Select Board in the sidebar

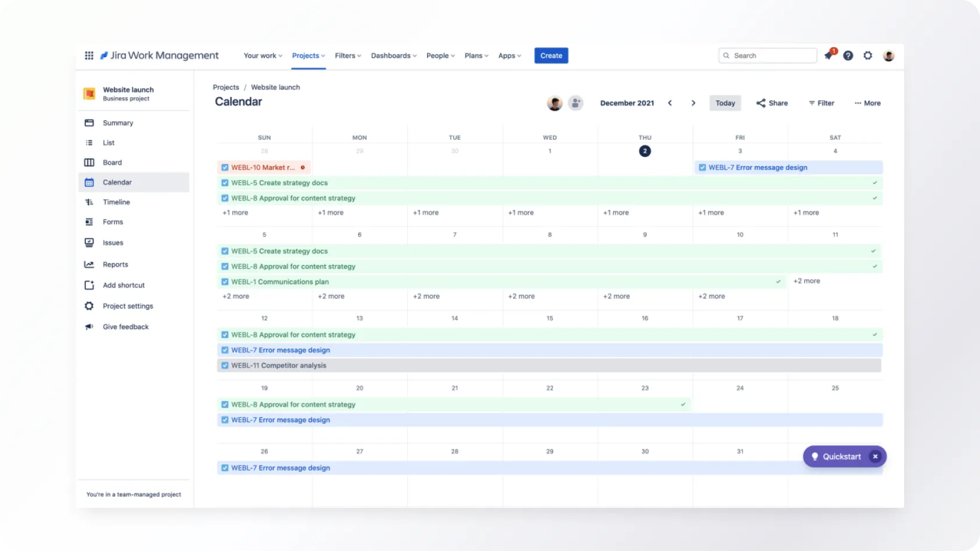coord(112,163)
